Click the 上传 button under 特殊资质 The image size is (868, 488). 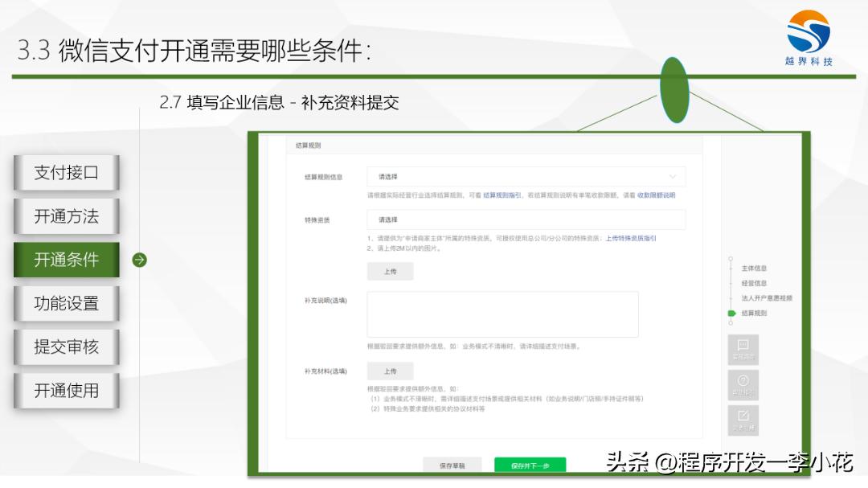tap(391, 271)
